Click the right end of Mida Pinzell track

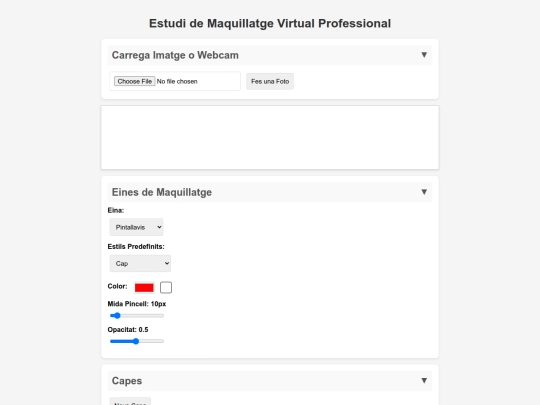[x=163, y=315]
